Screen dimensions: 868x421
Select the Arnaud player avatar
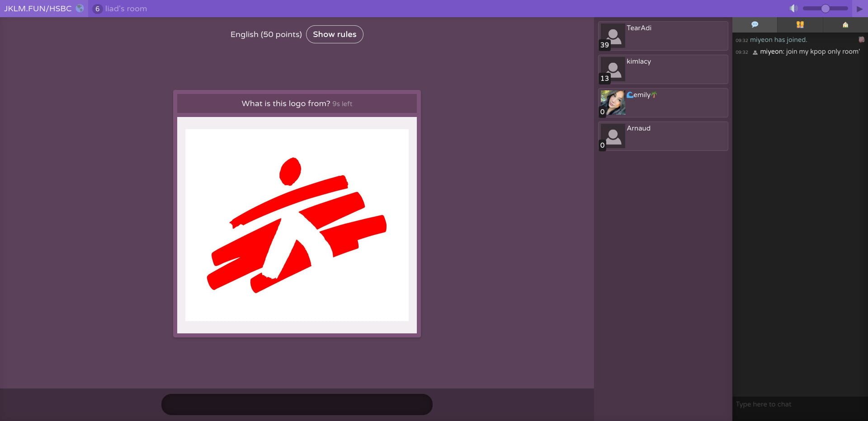pos(613,136)
